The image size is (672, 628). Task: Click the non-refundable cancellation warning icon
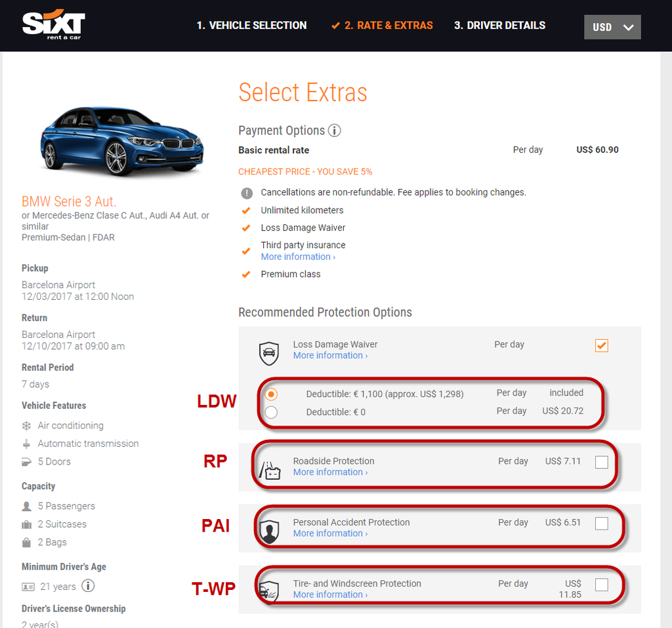[x=247, y=194]
